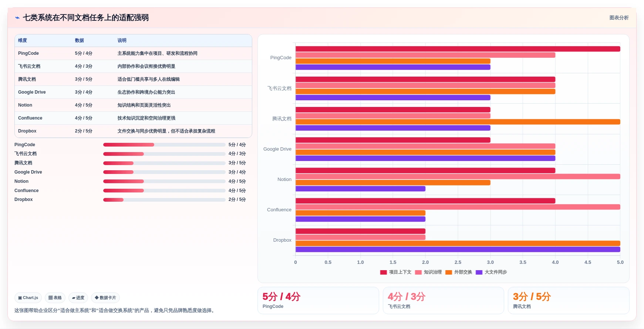Click the 说明 column header
Viewport: 644px width, 329px height.
click(122, 40)
